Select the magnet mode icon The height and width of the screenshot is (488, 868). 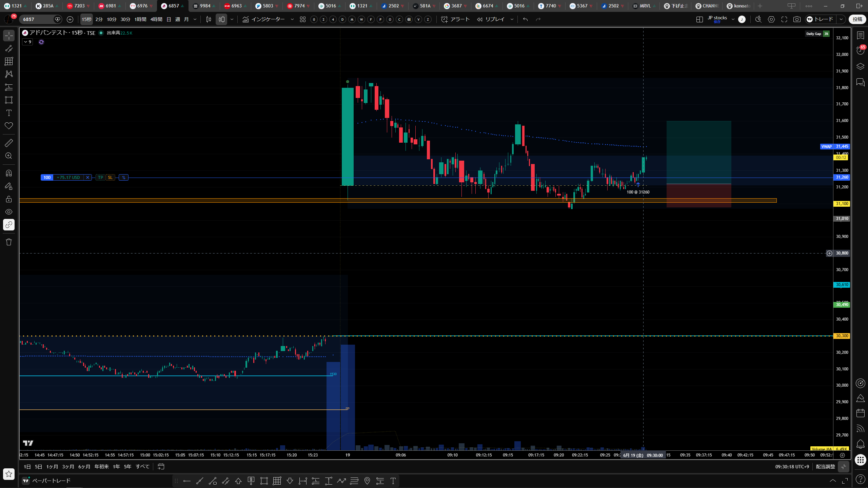click(9, 173)
